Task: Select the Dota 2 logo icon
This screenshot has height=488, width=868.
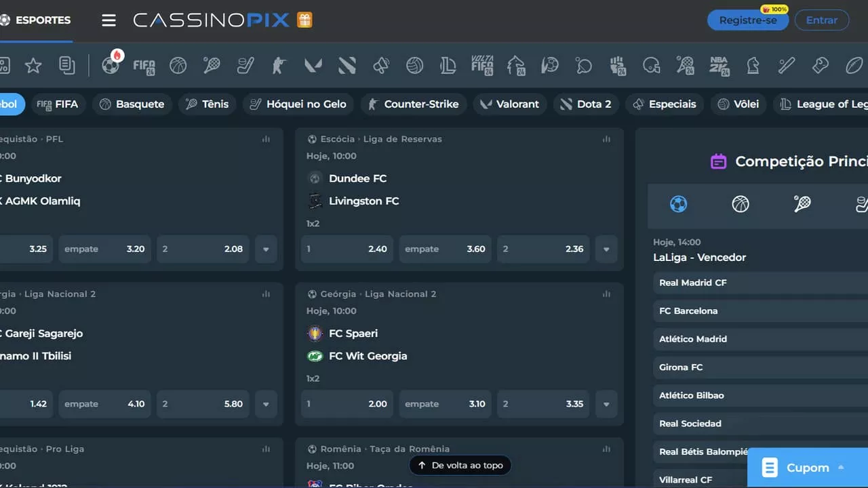Action: pyautogui.click(x=347, y=66)
